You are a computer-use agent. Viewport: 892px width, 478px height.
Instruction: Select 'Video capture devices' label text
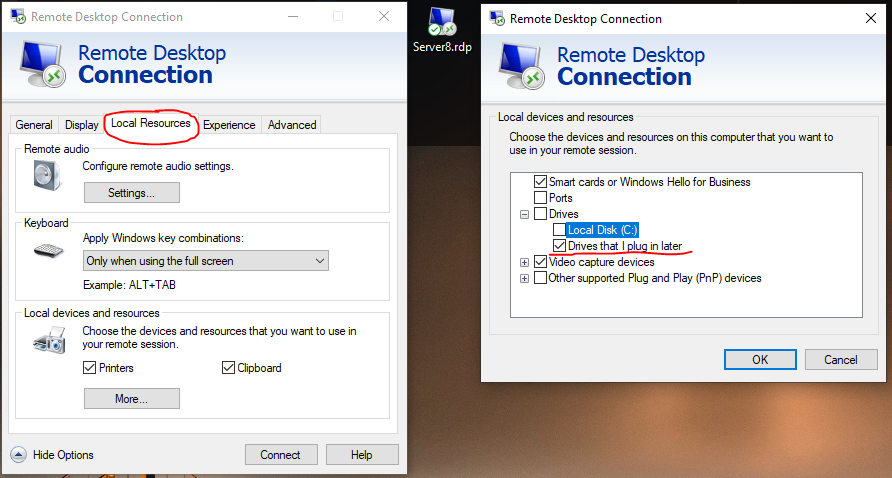[602, 262]
